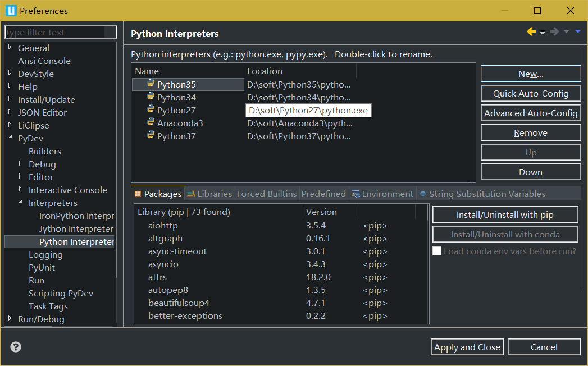Expand the Interactive Console node
Image resolution: width=588 pixels, height=366 pixels.
[x=21, y=189]
